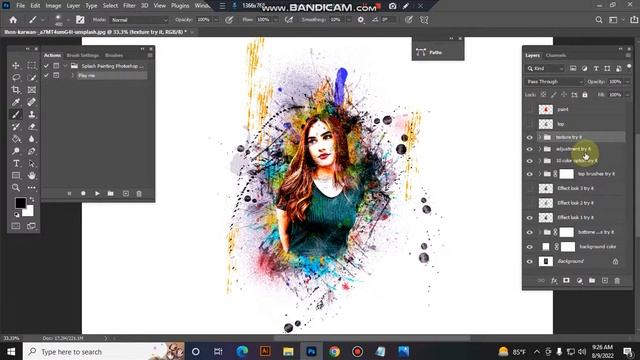640x360 pixels.
Task: Open the Kind filter dropdown
Action: 545,69
